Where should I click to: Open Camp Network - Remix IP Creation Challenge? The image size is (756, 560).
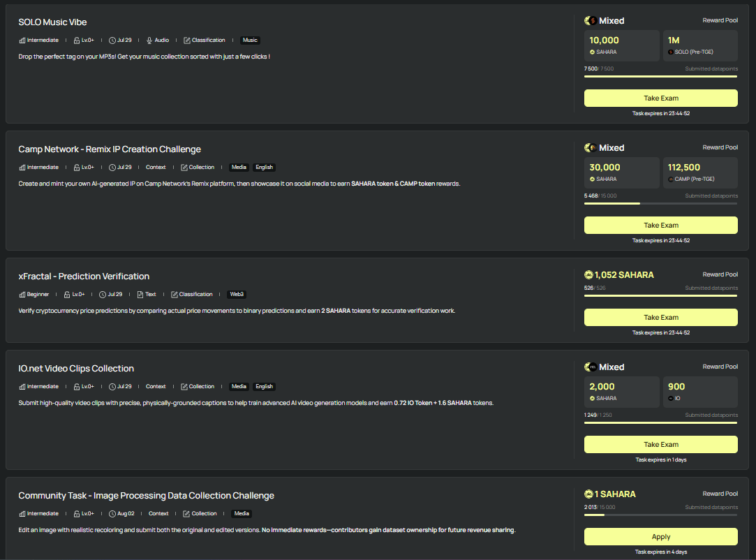pyautogui.click(x=110, y=149)
